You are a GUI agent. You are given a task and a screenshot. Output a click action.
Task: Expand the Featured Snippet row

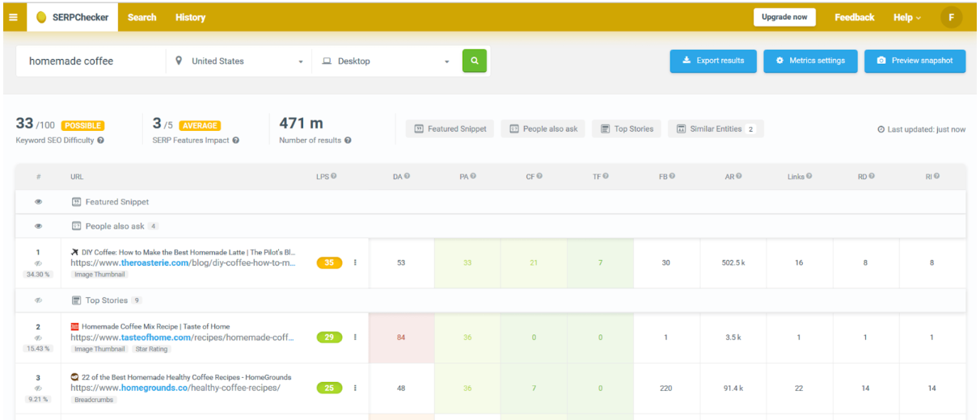[490, 202]
